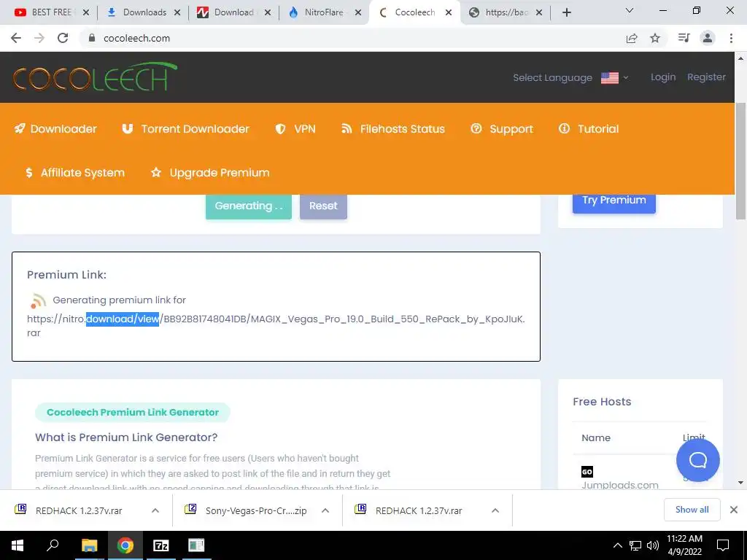Expand options for first REDHACK 1.2.37v.rar download

pos(155,510)
